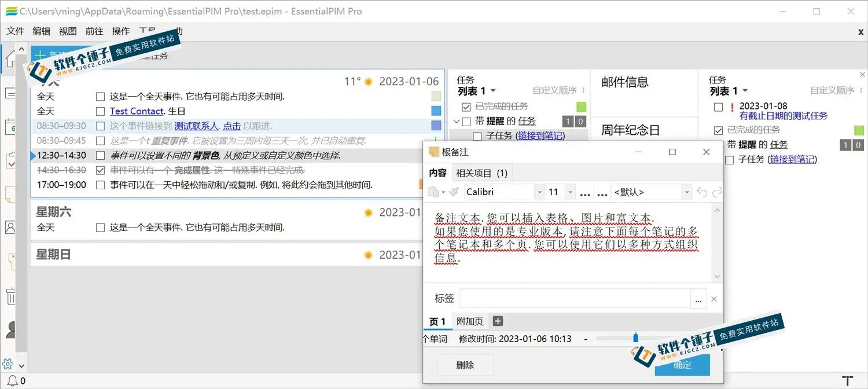868x389 pixels.
Task: Tick the 08:30–09:30 event checkbox
Action: [x=101, y=126]
